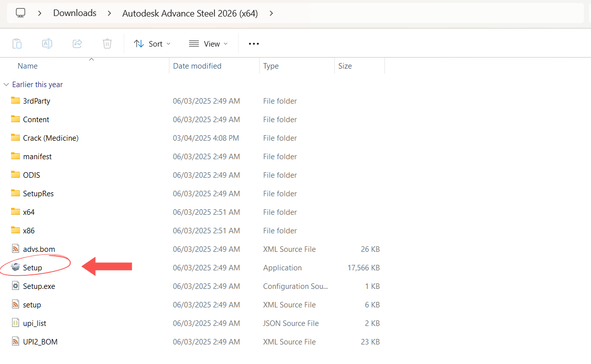The width and height of the screenshot is (591, 364).
Task: Click Autodesk Advance Steel 2026 (x64) breadcrumb
Action: point(190,14)
